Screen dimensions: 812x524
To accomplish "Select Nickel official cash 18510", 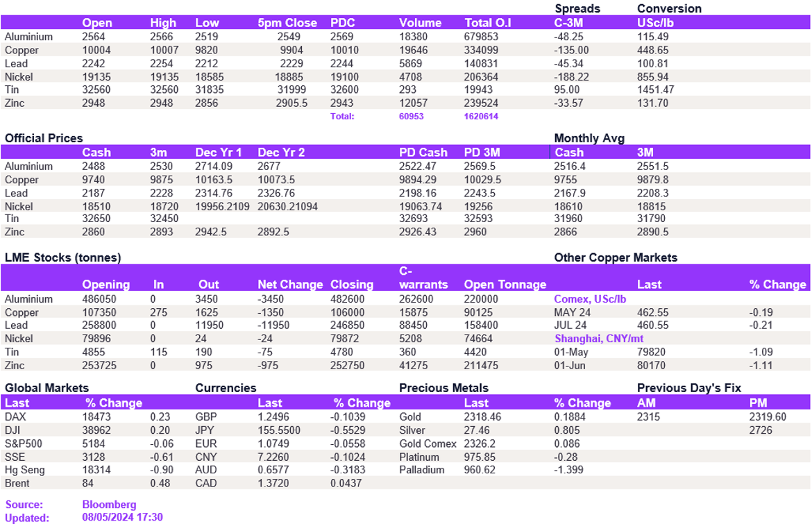I will [96, 207].
